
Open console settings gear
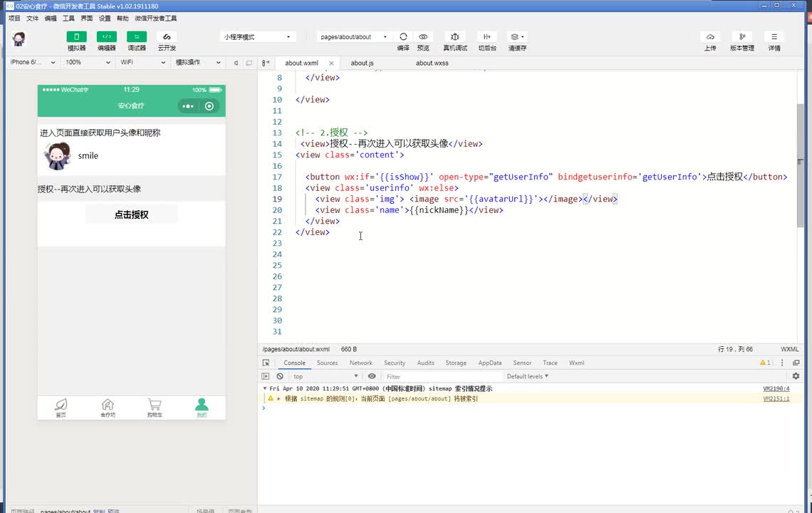tap(796, 376)
